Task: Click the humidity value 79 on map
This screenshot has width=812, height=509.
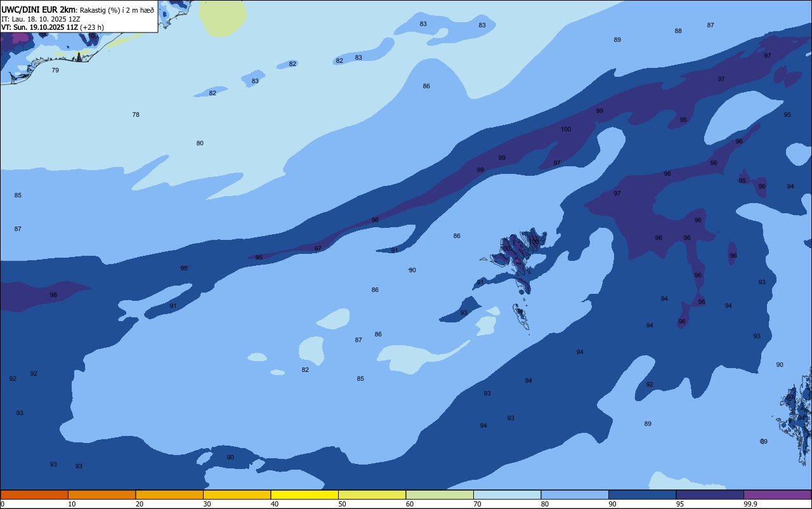Action: tap(55, 70)
